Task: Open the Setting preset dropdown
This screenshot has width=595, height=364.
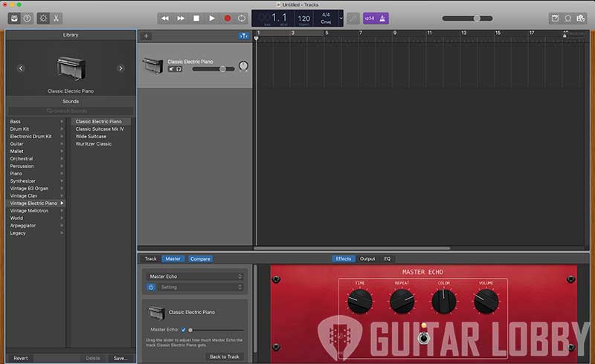Action: point(201,287)
